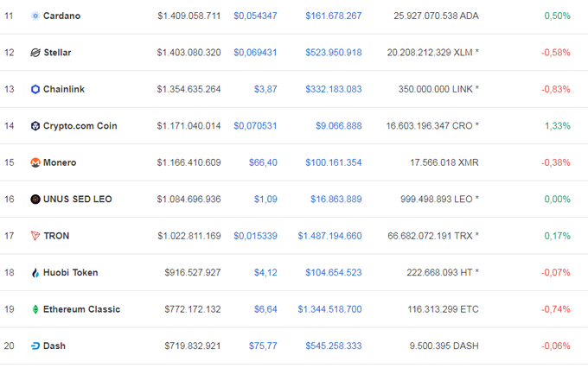Open the Crypto.com Coin page
The image size is (588, 368).
pos(80,126)
